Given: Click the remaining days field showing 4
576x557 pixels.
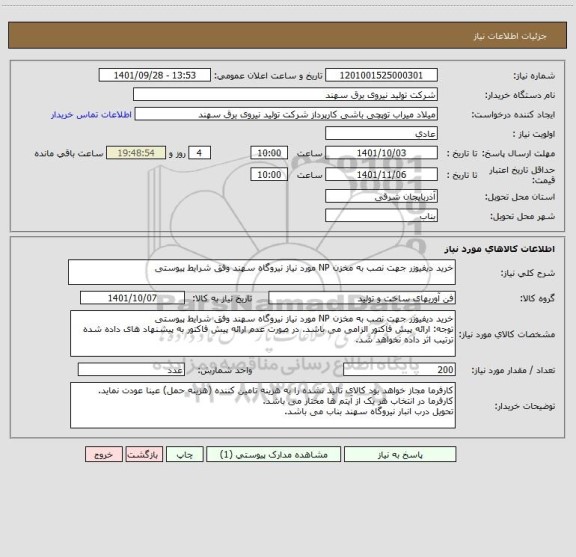Looking at the screenshot, I should pyautogui.click(x=199, y=153).
